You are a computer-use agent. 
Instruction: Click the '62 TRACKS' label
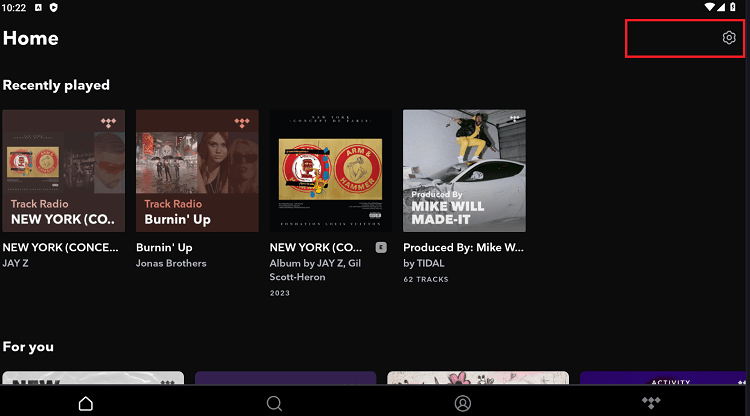click(426, 279)
